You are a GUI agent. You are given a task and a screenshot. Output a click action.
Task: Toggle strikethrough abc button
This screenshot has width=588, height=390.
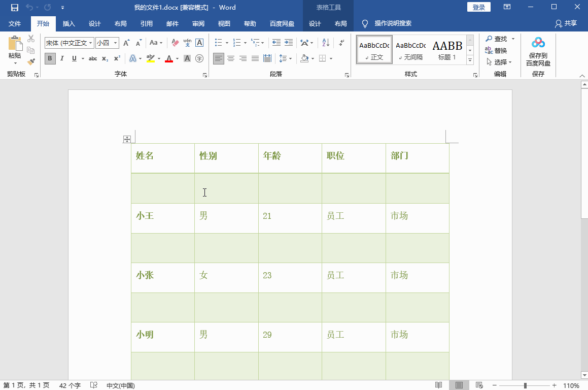pos(93,58)
